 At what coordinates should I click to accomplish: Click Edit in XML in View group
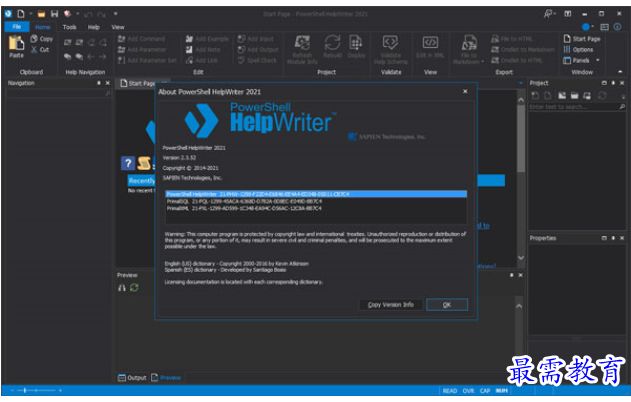[430, 46]
